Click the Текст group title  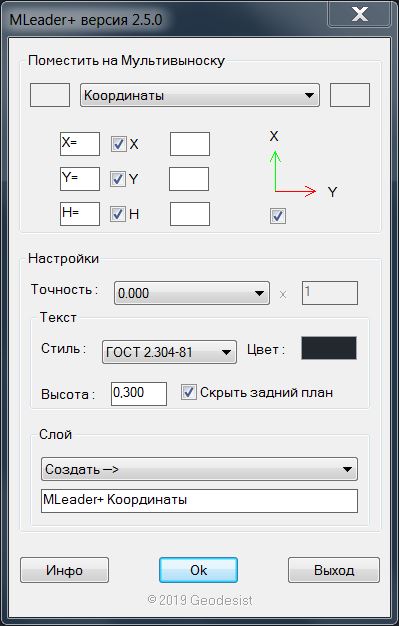pyautogui.click(x=58, y=317)
